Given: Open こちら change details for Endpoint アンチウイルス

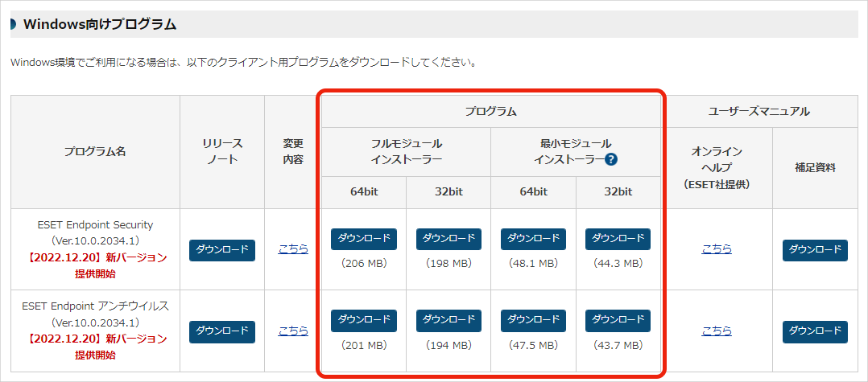Looking at the screenshot, I should coord(293,331).
